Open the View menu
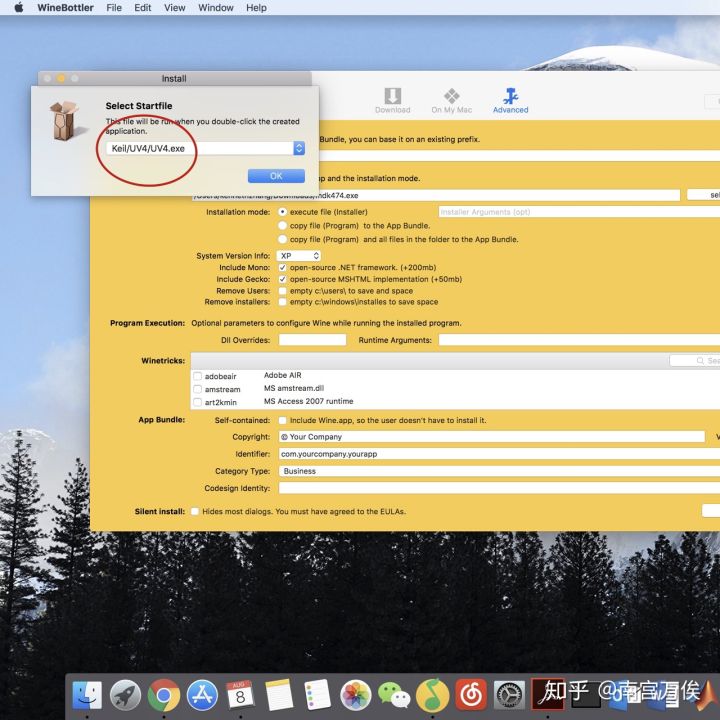The width and height of the screenshot is (720, 720). coord(174,7)
